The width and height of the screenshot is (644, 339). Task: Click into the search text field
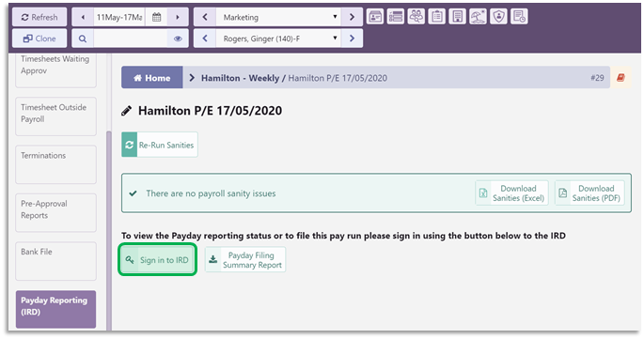[x=130, y=39]
